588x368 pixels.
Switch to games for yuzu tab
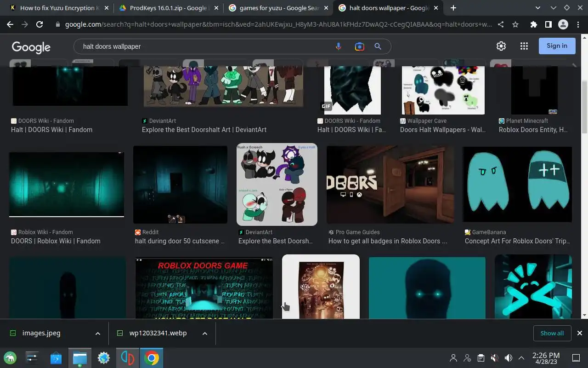278,8
